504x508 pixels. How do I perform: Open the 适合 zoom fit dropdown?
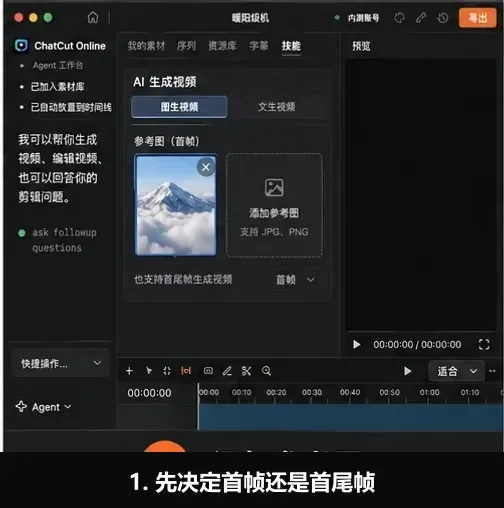[x=456, y=371]
